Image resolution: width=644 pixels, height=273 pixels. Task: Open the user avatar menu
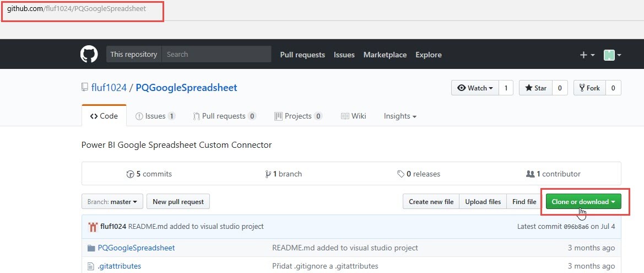(x=612, y=55)
